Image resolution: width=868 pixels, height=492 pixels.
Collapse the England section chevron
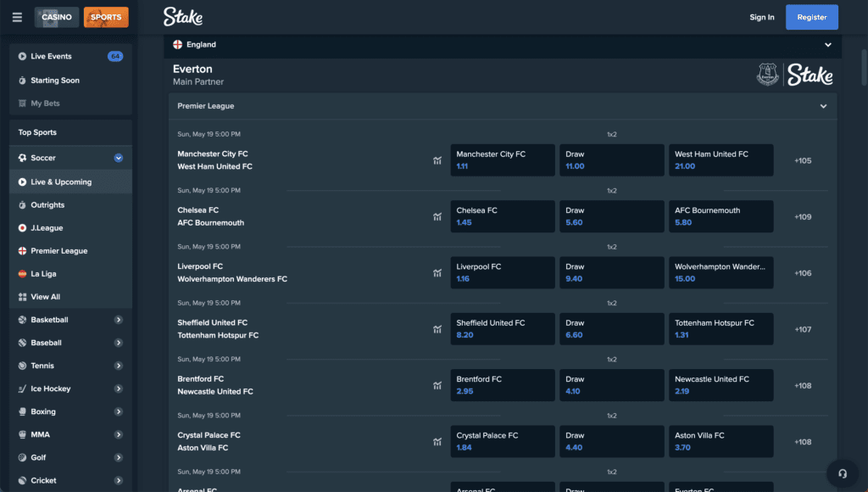[x=828, y=45]
